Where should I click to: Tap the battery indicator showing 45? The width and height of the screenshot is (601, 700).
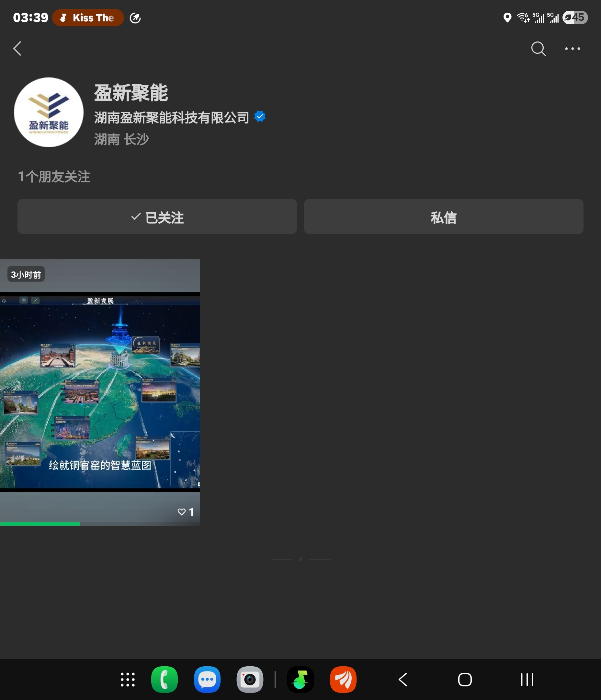(575, 17)
